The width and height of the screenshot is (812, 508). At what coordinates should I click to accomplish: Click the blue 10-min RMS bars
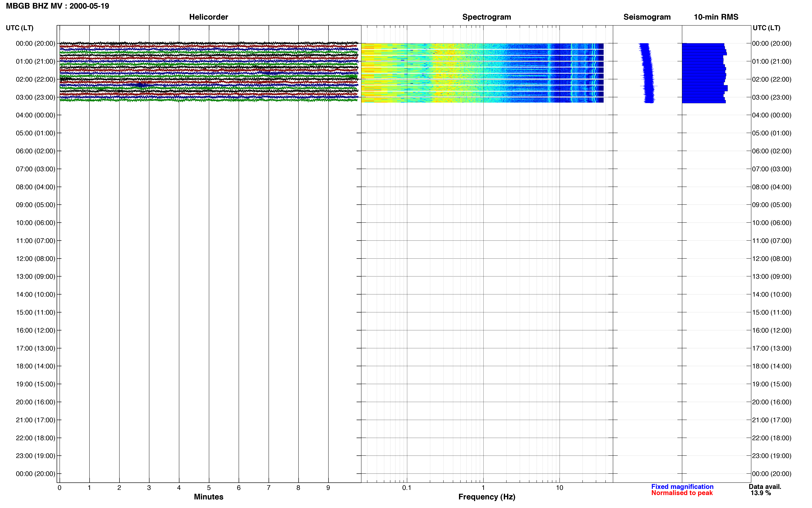tap(705, 73)
